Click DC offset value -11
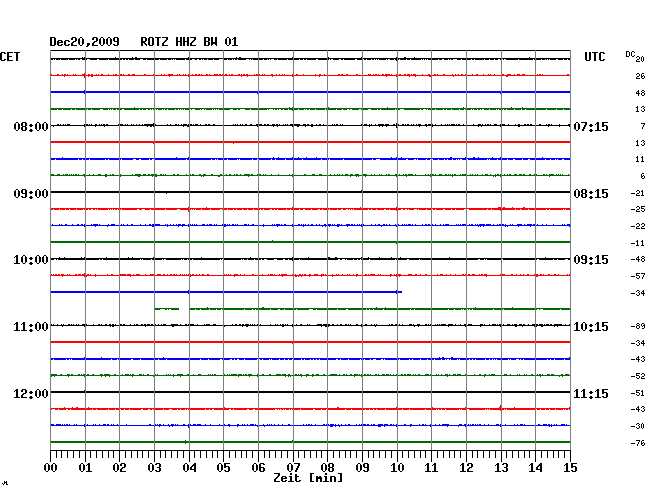 638,243
